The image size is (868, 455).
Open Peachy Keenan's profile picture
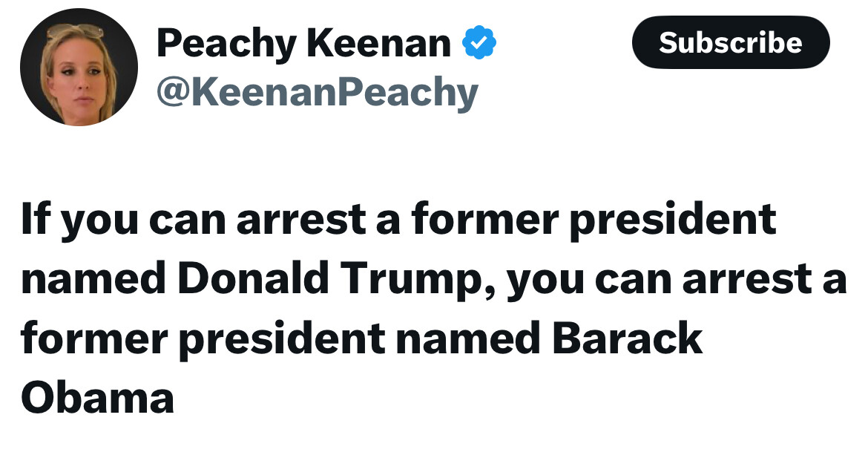pos(79,68)
